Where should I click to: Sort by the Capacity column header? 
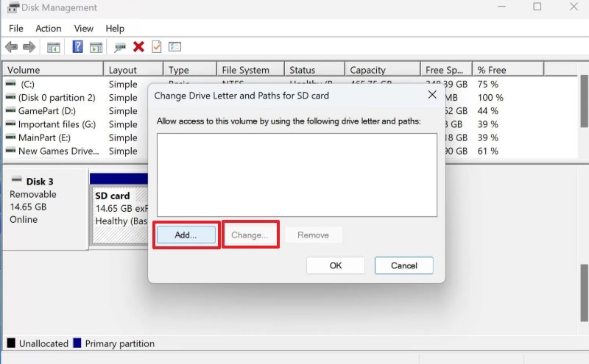pos(382,70)
